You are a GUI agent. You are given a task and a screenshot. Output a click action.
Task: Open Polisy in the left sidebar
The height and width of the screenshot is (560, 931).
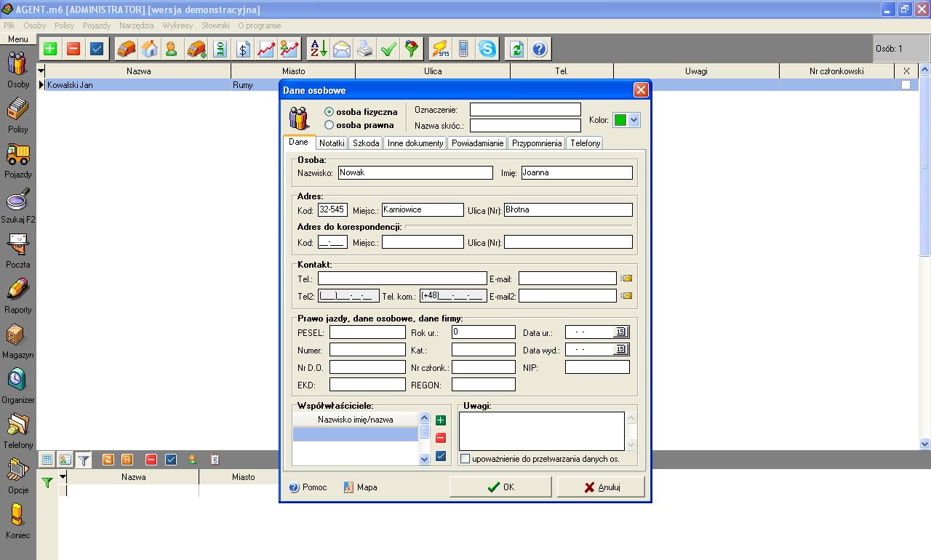click(18, 115)
